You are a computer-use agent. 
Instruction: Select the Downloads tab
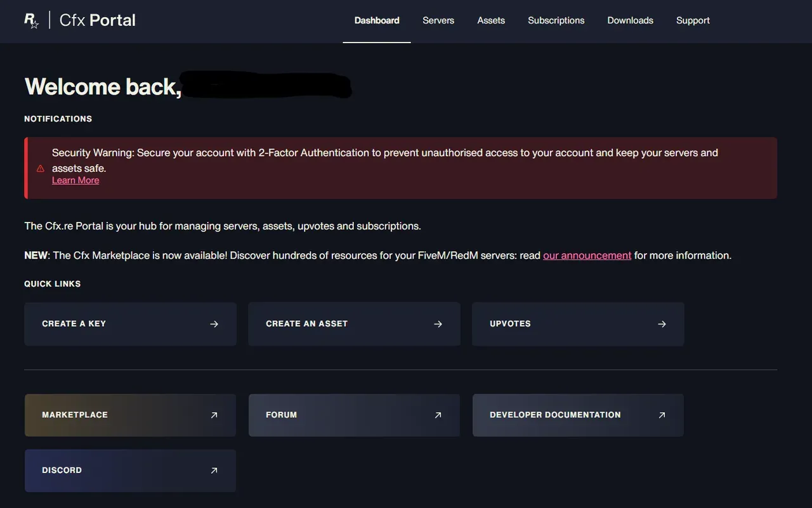[x=631, y=20]
